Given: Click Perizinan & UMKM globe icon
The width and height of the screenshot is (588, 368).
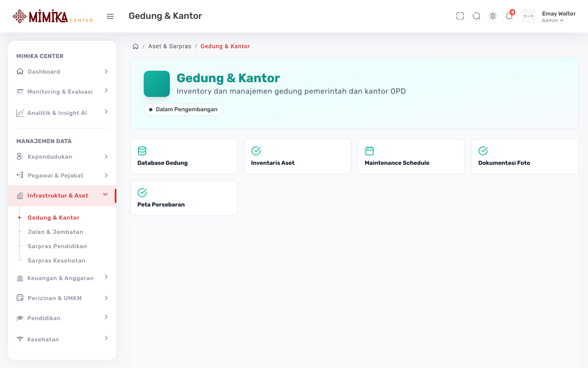Looking at the screenshot, I should [x=20, y=298].
